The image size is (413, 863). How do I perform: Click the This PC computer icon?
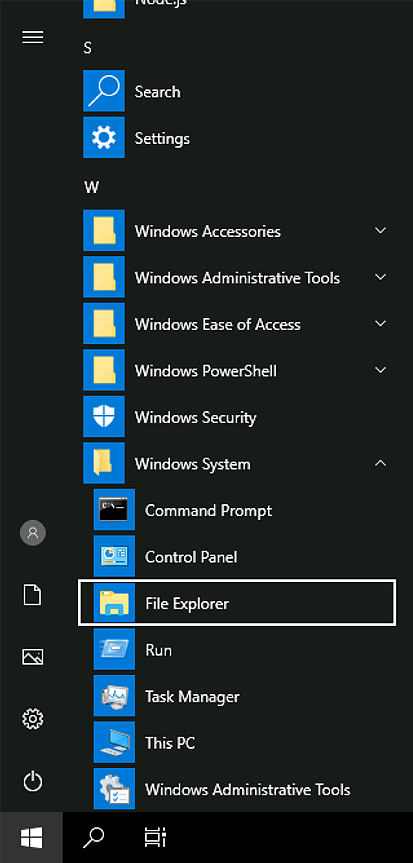(x=114, y=742)
